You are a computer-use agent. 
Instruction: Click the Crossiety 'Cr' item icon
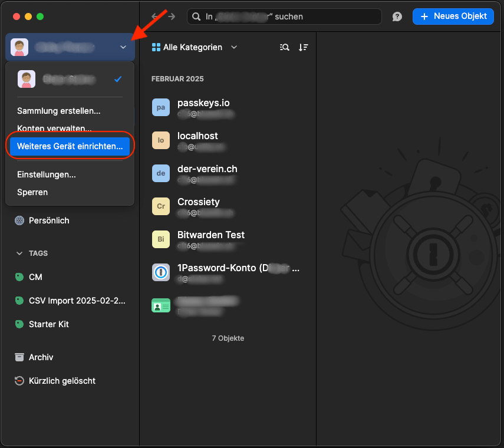click(x=161, y=206)
